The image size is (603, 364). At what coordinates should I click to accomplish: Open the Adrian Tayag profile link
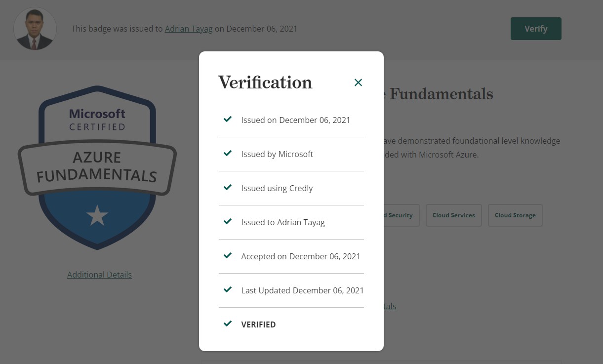tap(189, 29)
